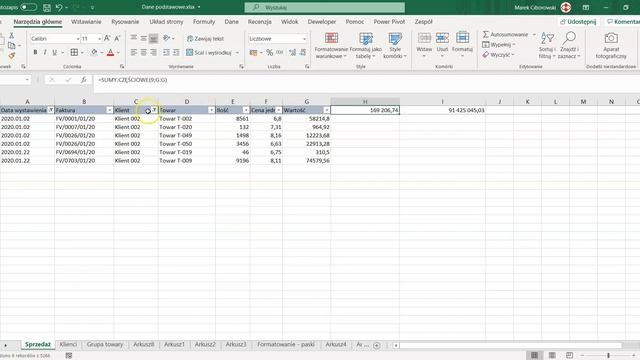Open the Formatowanie - paski sheet
640x360 pixels.
286,344
